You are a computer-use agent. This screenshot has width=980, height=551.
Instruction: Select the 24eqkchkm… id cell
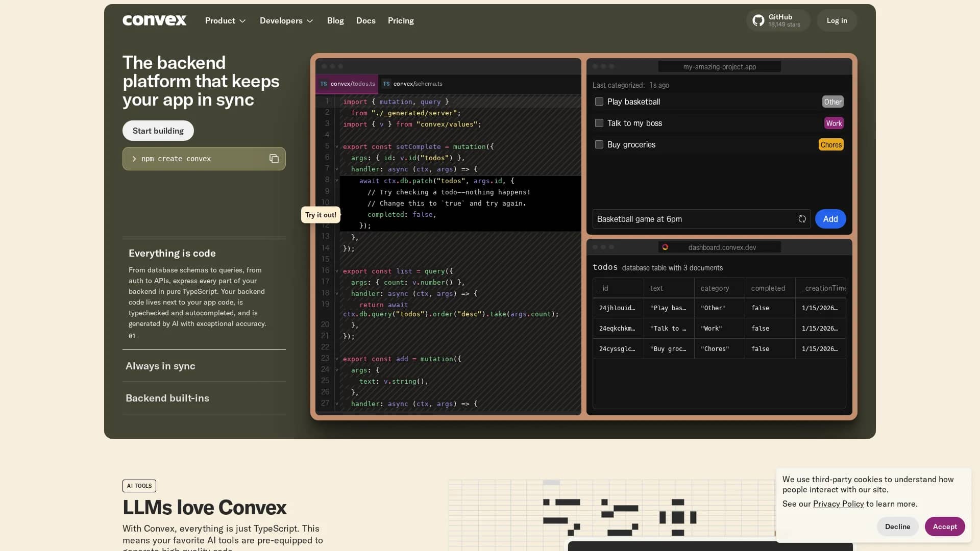coord(619,329)
